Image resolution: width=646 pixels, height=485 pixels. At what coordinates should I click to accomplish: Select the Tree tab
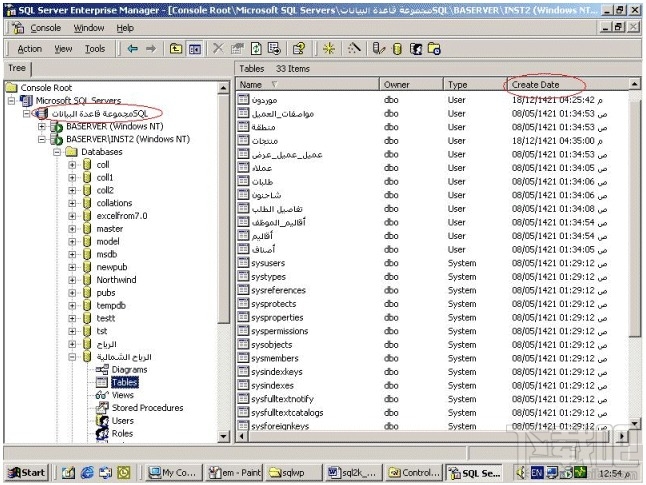17,68
